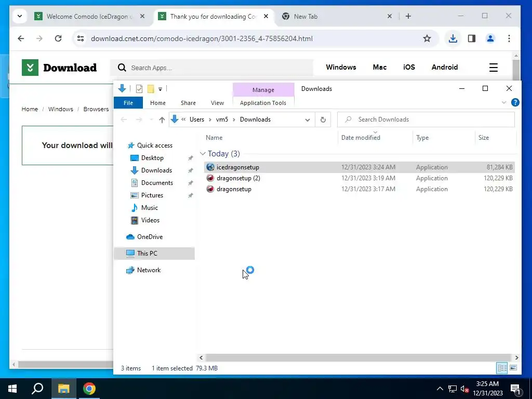View site information icon in address bar
Image resolution: width=532 pixels, height=399 pixels.
click(x=81, y=38)
